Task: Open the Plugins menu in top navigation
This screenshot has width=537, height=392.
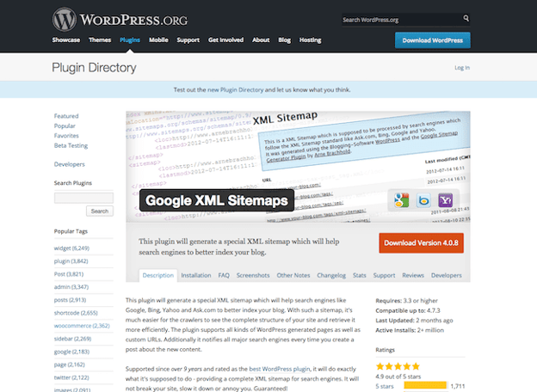Action: coord(130,40)
